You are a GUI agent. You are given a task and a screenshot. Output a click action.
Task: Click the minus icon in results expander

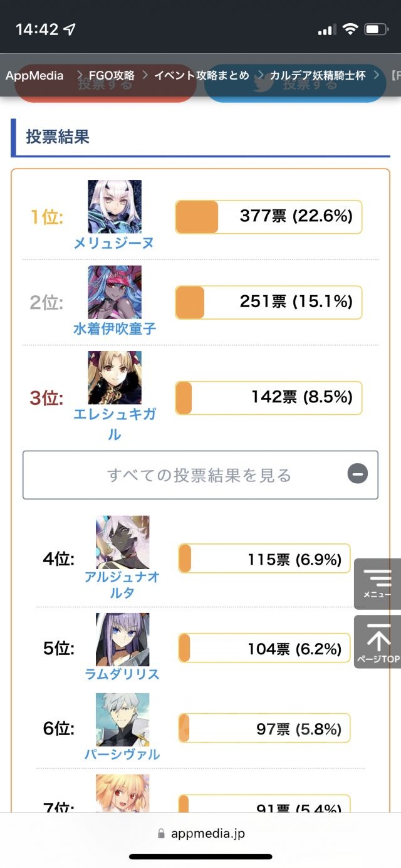358,474
